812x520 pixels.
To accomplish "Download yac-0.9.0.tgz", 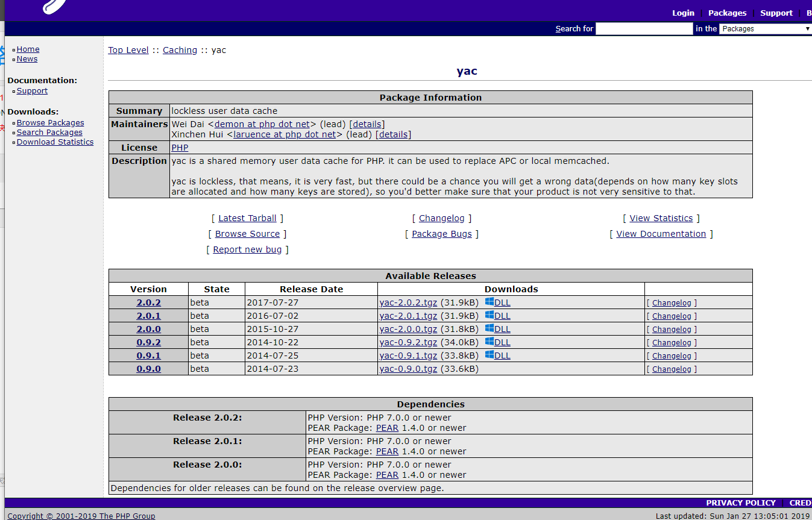I will [408, 369].
